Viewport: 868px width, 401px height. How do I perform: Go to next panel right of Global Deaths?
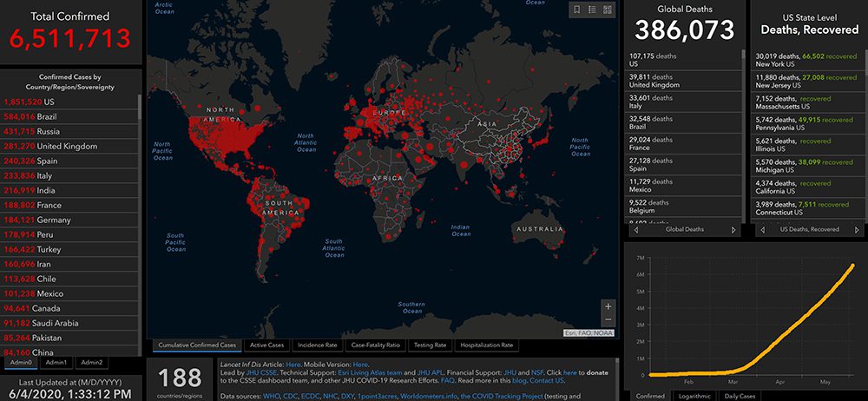point(733,229)
